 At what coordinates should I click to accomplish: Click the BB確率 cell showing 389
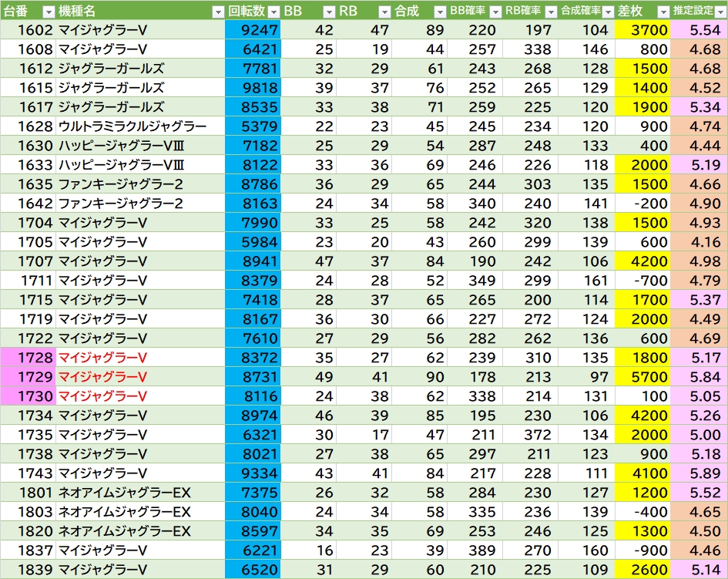tap(473, 550)
